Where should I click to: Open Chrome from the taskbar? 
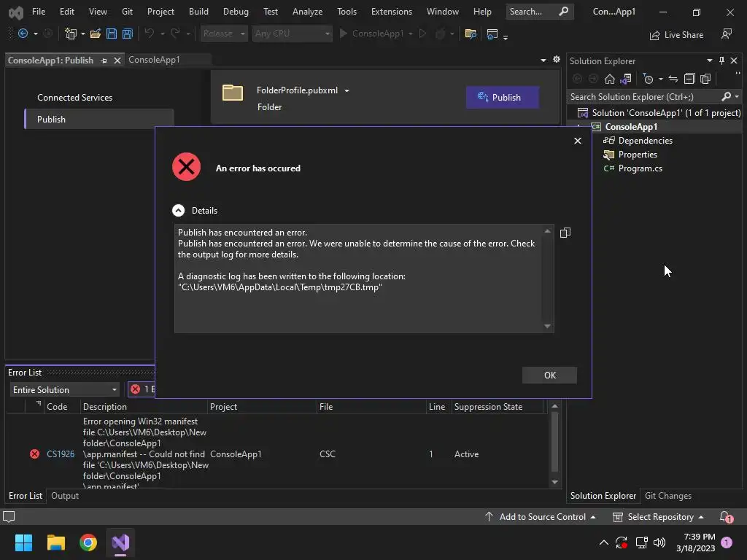click(88, 542)
